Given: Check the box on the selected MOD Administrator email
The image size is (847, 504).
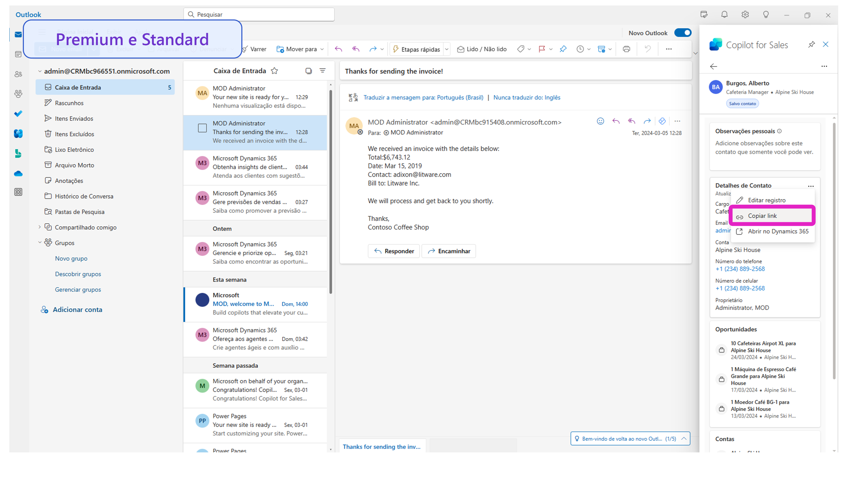Looking at the screenshot, I should click(202, 128).
